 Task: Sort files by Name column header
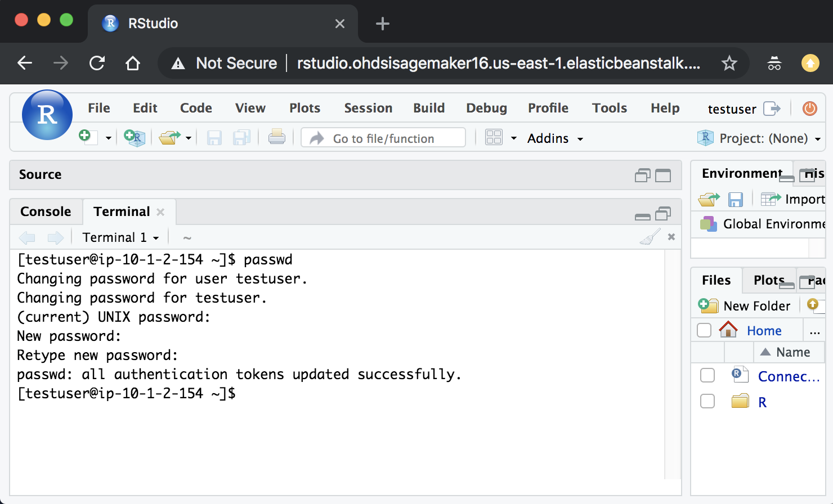point(789,352)
